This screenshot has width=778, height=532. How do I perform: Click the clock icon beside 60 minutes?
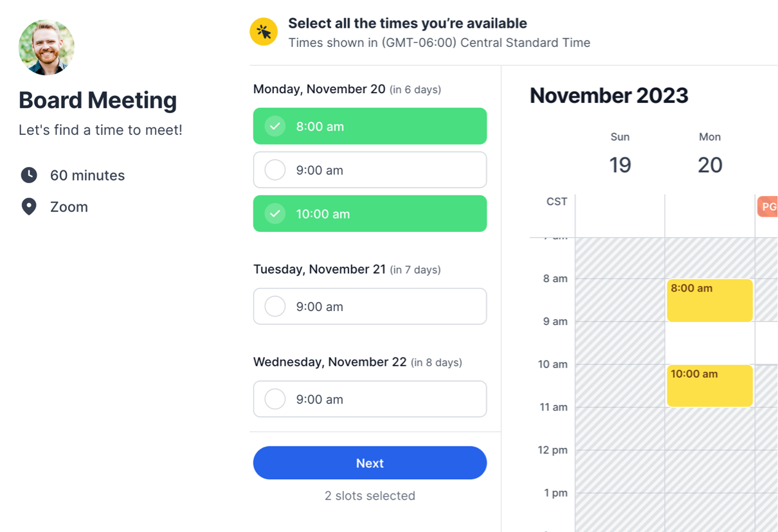tap(28, 175)
